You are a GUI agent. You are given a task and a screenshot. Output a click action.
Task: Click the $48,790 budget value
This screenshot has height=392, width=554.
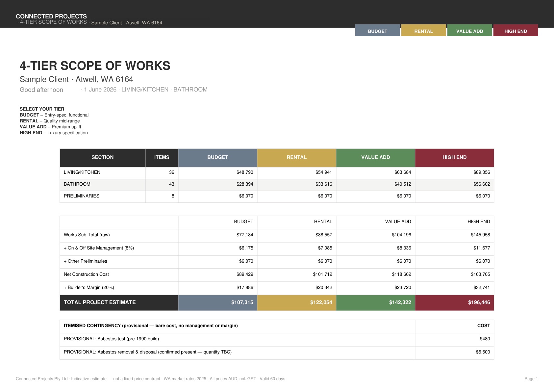[x=245, y=172]
